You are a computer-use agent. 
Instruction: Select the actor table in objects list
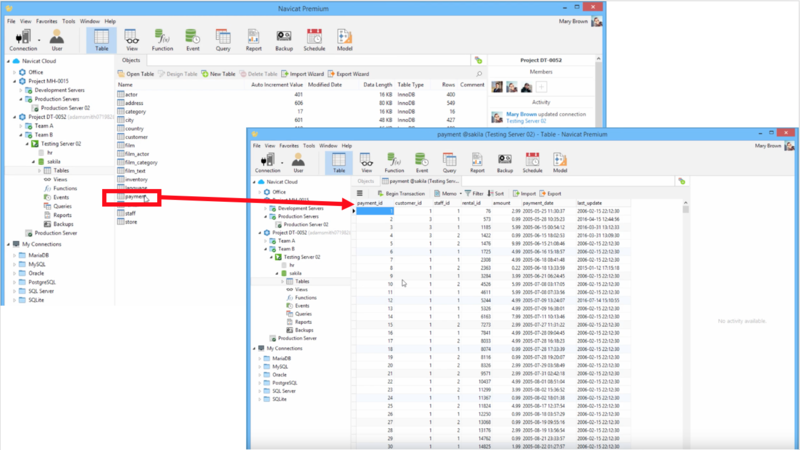(x=131, y=94)
